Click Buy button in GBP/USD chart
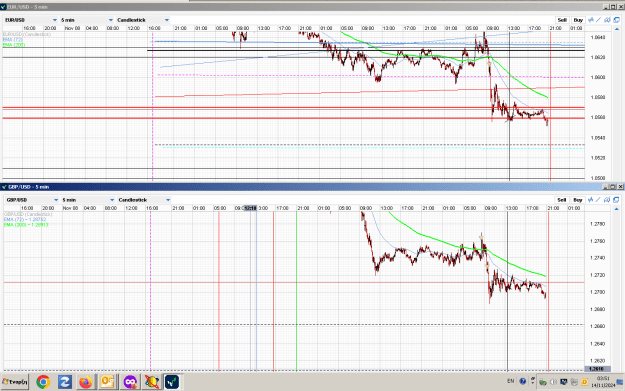The image size is (625, 391). (578, 200)
